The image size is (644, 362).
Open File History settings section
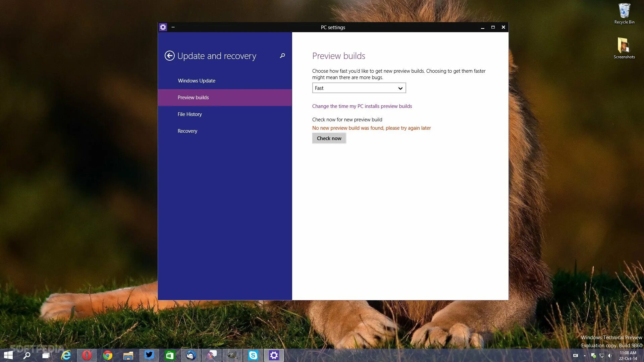(190, 114)
